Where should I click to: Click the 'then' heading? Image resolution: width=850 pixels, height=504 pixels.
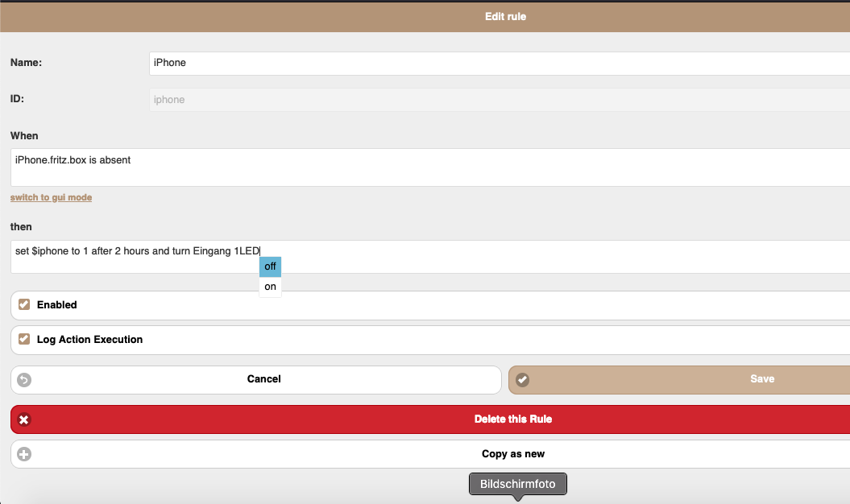coord(21,226)
